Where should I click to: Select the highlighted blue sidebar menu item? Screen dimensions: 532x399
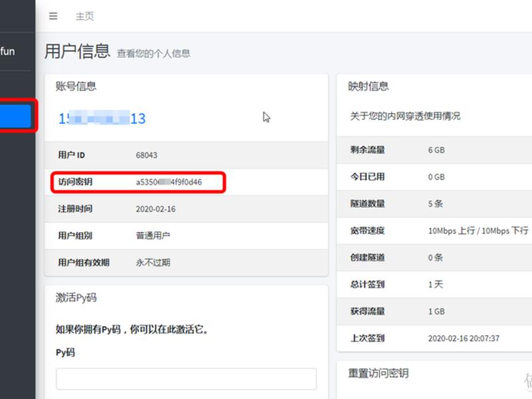(x=15, y=116)
